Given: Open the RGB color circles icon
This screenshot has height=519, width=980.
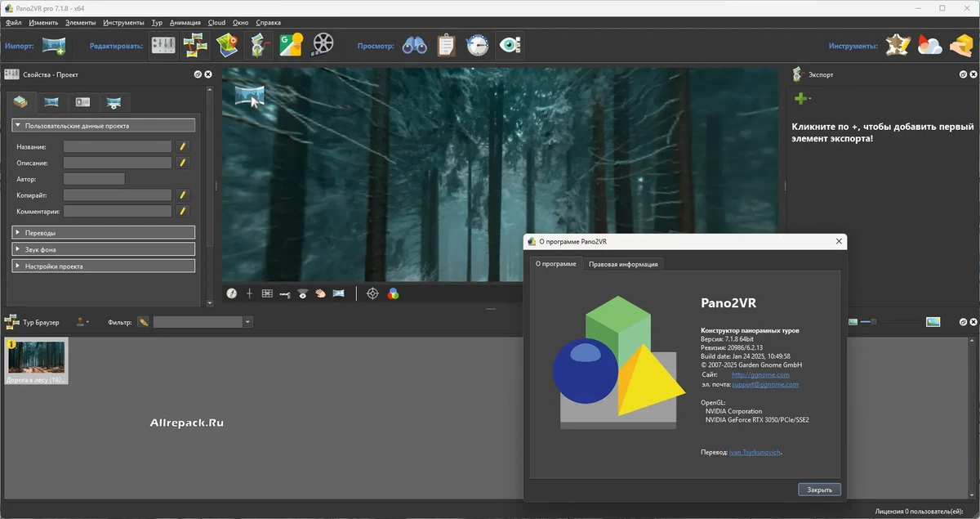Looking at the screenshot, I should pyautogui.click(x=393, y=293).
